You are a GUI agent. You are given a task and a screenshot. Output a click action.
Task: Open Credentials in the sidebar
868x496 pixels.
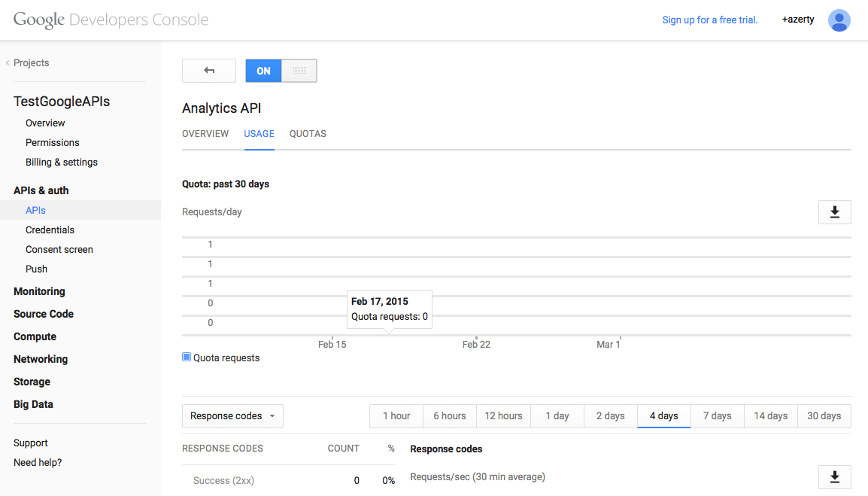[x=50, y=230]
